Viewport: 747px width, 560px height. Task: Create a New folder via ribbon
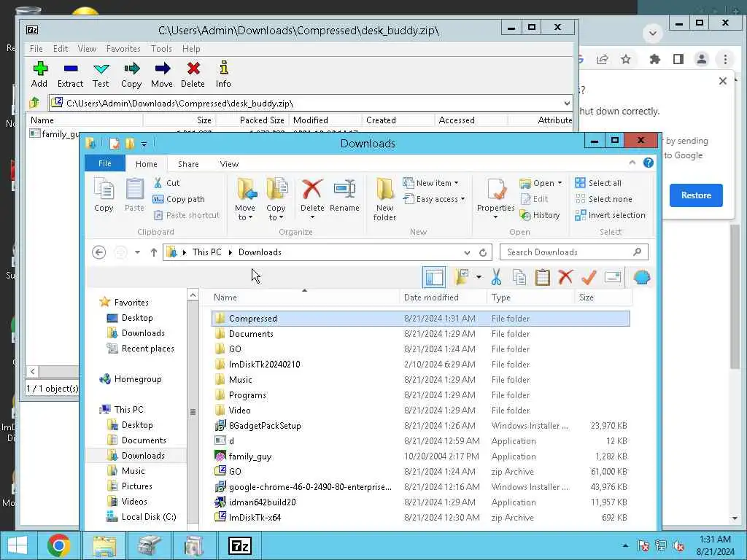click(384, 199)
